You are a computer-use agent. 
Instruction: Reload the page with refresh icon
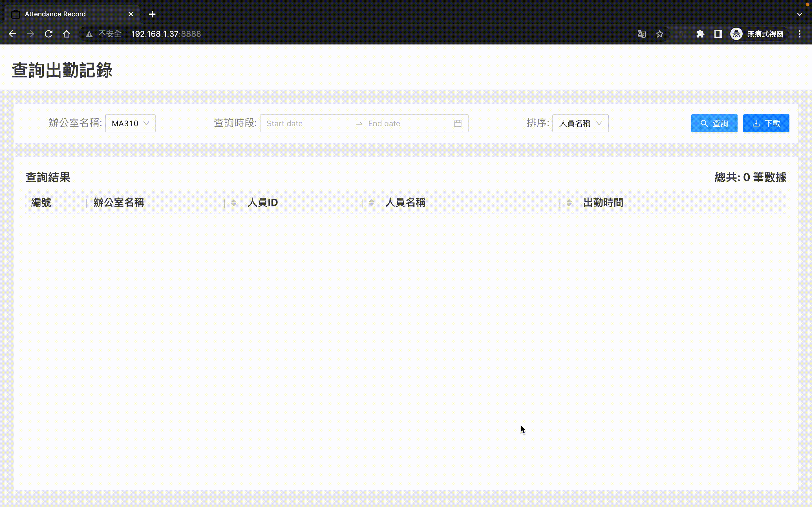tap(49, 34)
